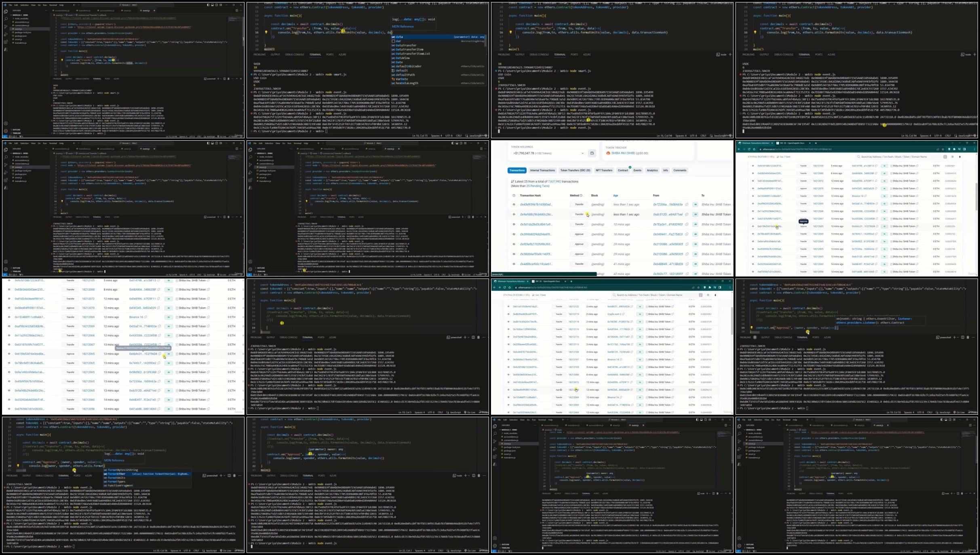Toggle the eye preview for transaction 0x5d1da2bd3c8b61a9
980x555 pixels.
[x=514, y=224]
